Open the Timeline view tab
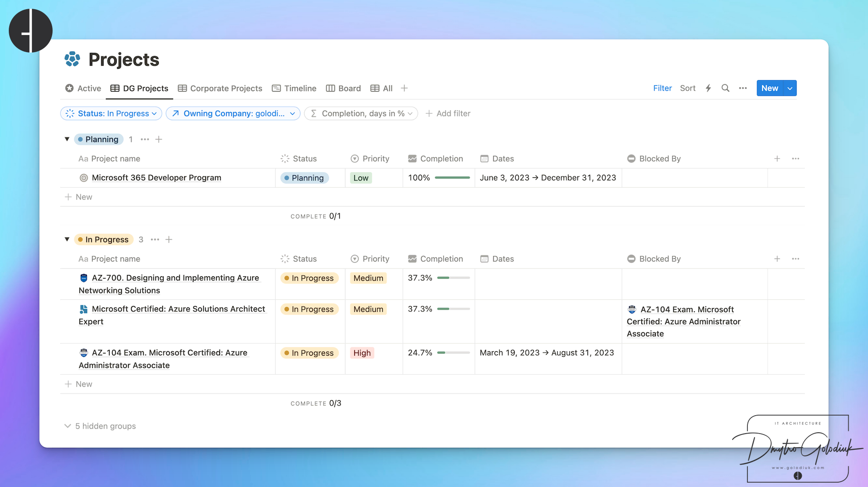The height and width of the screenshot is (487, 868). coord(294,88)
